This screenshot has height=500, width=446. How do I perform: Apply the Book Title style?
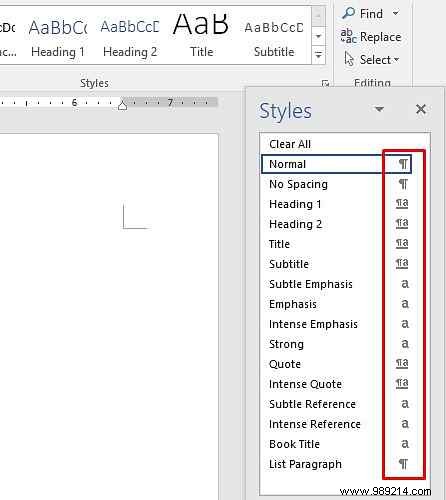pyautogui.click(x=336, y=444)
